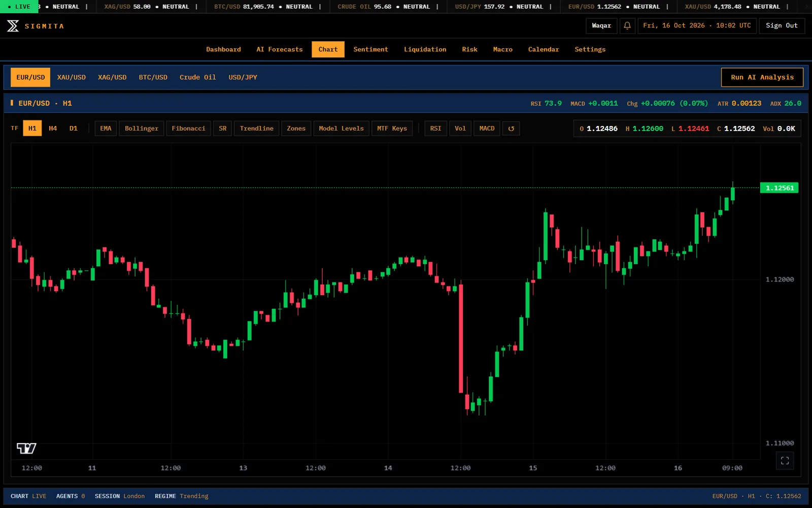Toggle the EMA overlay
812x508 pixels.
(x=106, y=129)
